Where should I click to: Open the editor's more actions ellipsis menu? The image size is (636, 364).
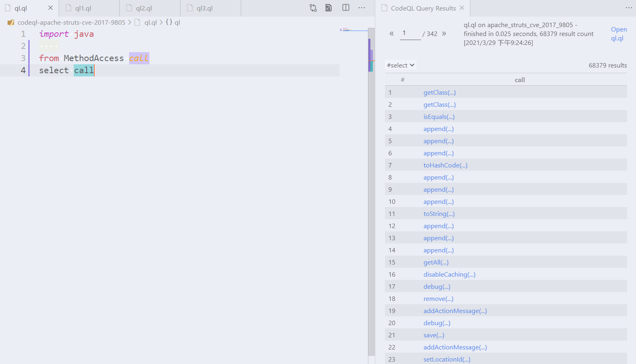tap(362, 8)
